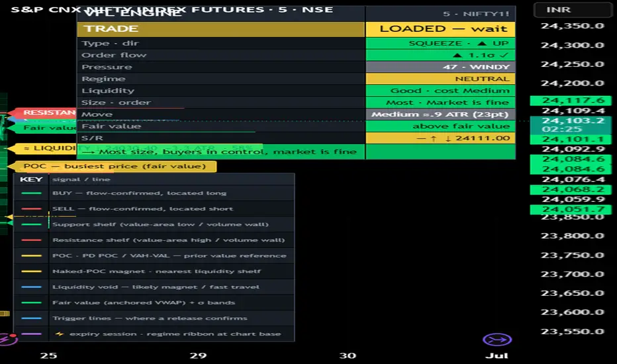This screenshot has height=364, width=617.
Task: Click the 23,700.0 price axis value
Action: [x=572, y=274]
